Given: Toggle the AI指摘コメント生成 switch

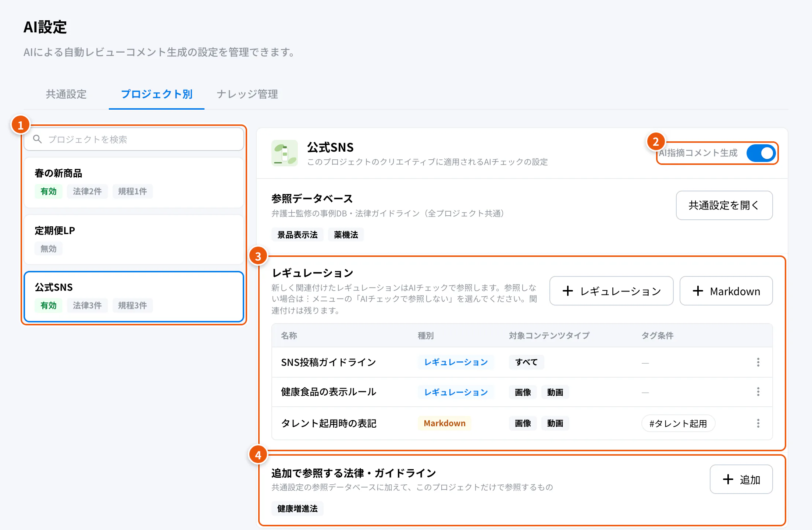Looking at the screenshot, I should coord(761,153).
